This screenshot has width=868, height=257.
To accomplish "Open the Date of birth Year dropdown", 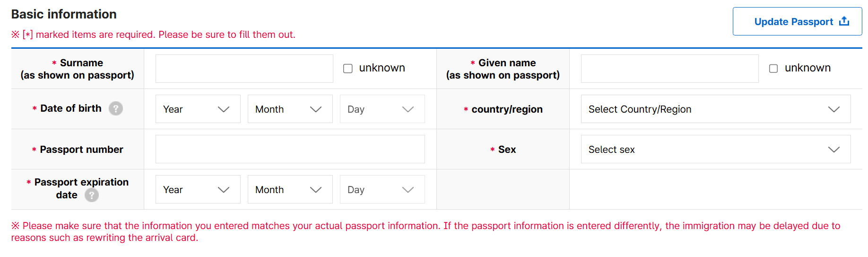I will [x=198, y=109].
